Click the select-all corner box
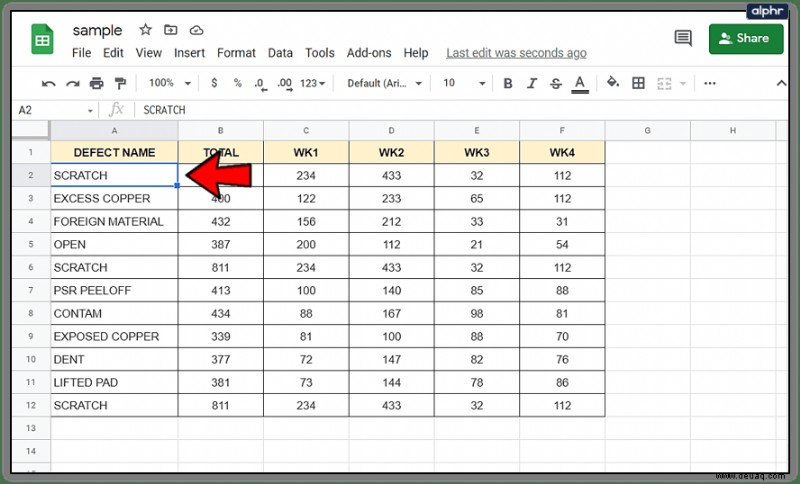Viewport: 800px width, 484px height. (31, 131)
